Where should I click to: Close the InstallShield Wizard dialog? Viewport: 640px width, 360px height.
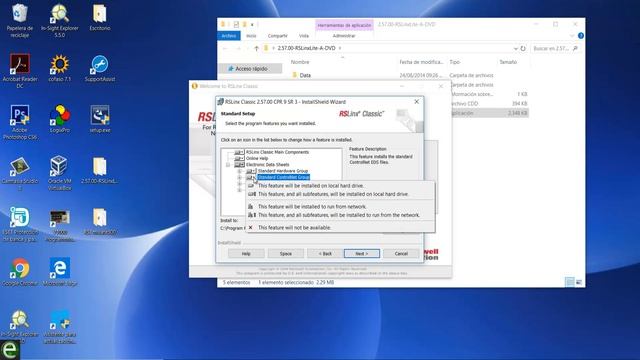click(416, 102)
